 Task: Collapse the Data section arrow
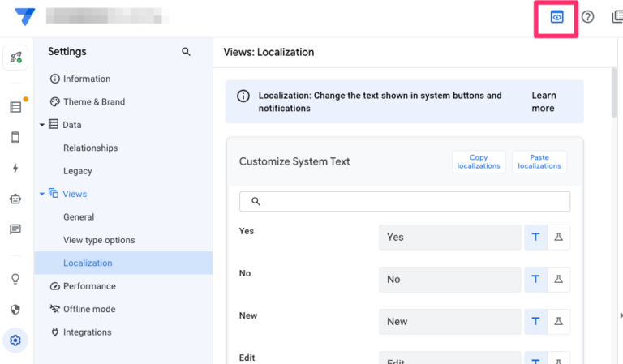pos(42,125)
